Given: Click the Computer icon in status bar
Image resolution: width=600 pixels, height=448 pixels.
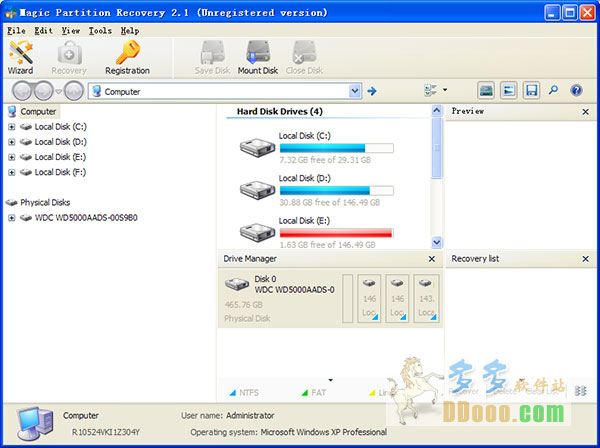Looking at the screenshot, I should (34, 424).
